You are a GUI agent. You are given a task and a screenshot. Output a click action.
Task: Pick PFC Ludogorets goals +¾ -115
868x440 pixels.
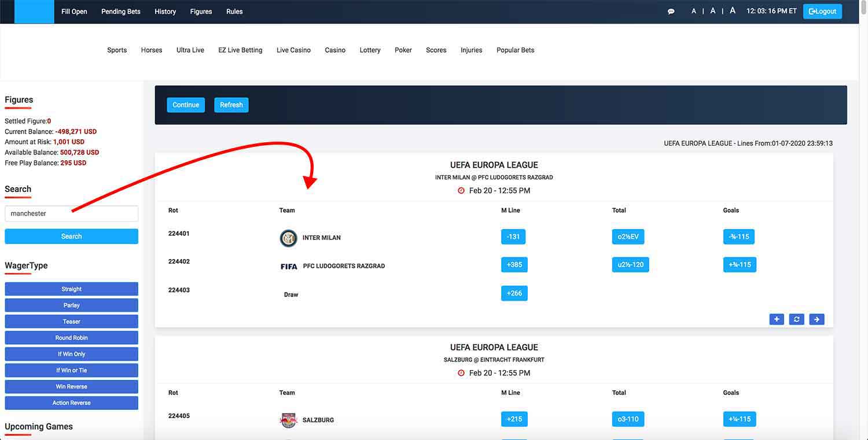[x=740, y=265]
